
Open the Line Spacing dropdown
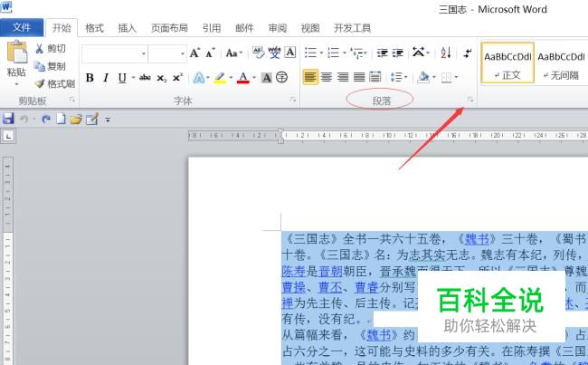tap(398, 77)
